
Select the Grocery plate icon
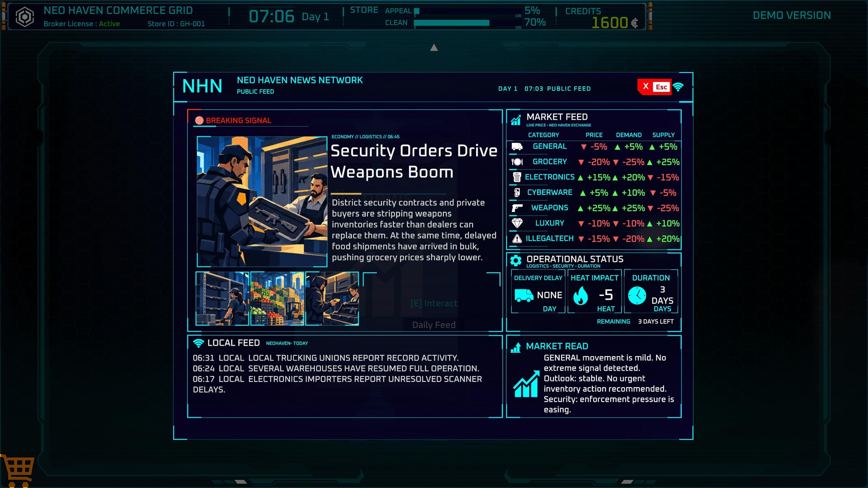517,162
